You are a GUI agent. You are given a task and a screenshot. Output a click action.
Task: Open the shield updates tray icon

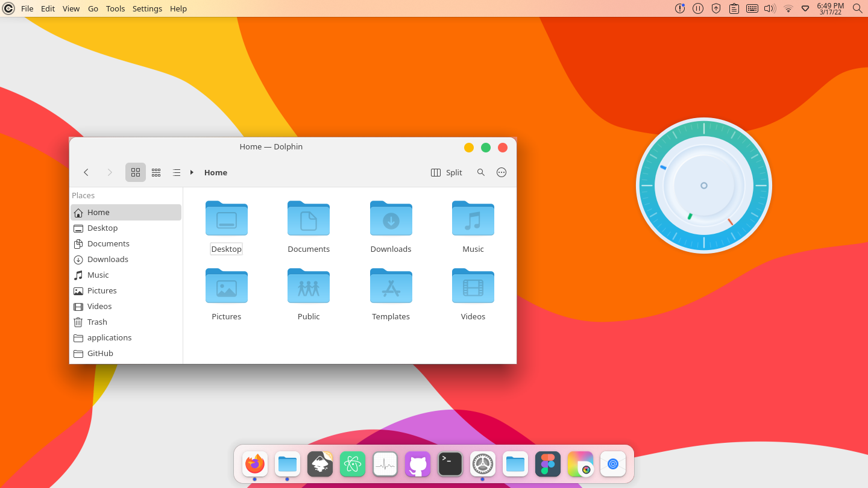[716, 8]
